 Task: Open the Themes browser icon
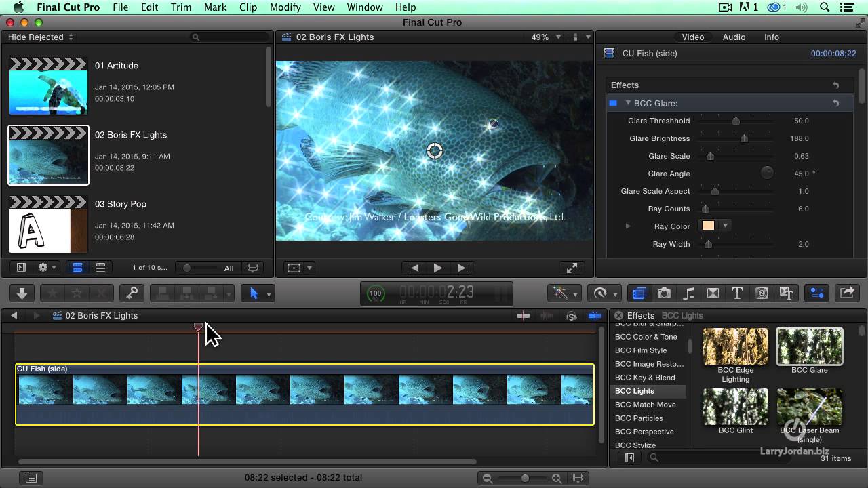point(787,293)
